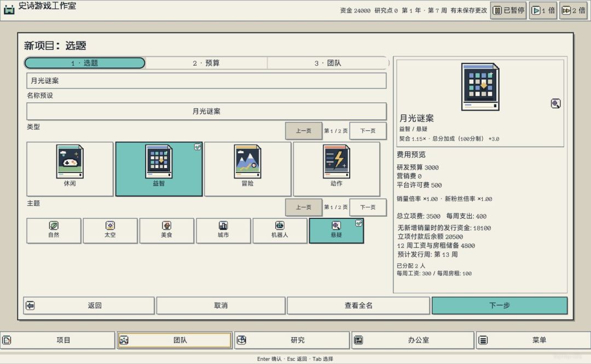Open the 团队 team bottom menu
This screenshot has height=364, width=591.
(175, 340)
